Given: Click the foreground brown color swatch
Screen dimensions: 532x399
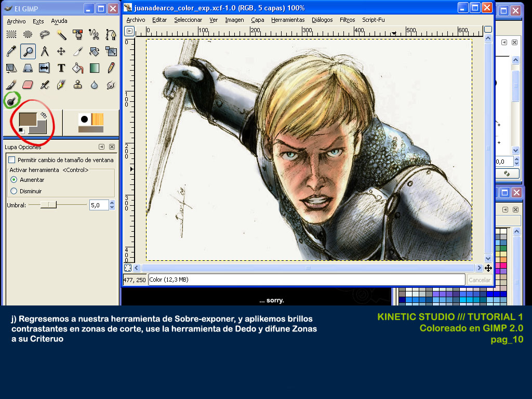Looking at the screenshot, I should [x=28, y=119].
